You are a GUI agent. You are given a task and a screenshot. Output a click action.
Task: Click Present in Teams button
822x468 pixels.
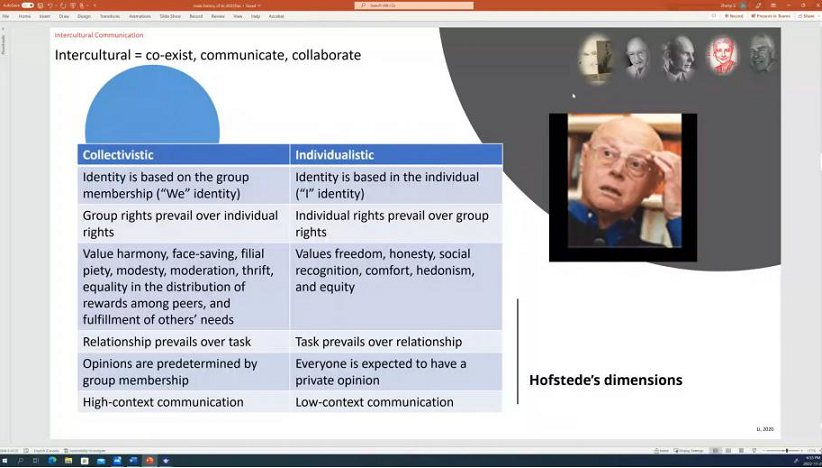[x=772, y=16]
